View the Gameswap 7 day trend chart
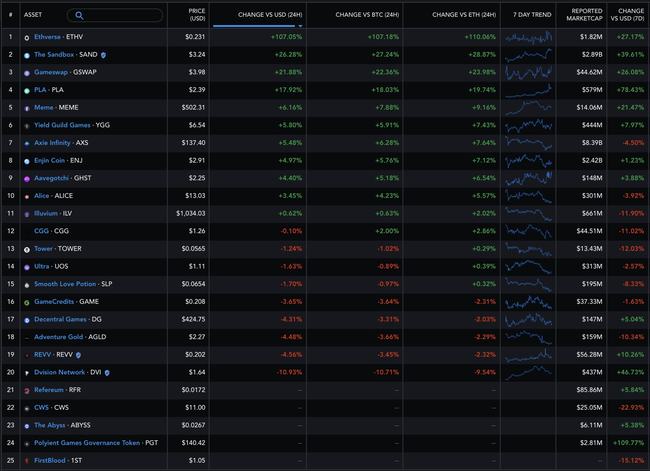650x471 pixels. click(x=529, y=73)
